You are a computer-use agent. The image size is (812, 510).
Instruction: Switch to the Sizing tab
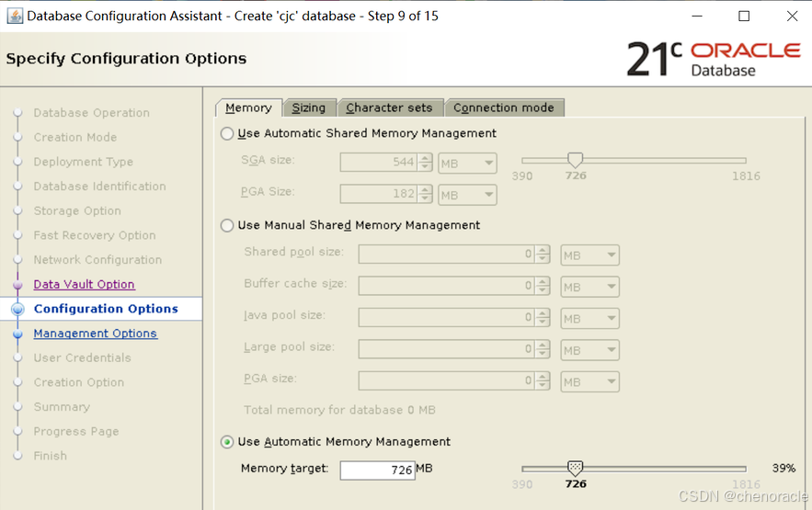click(x=309, y=108)
